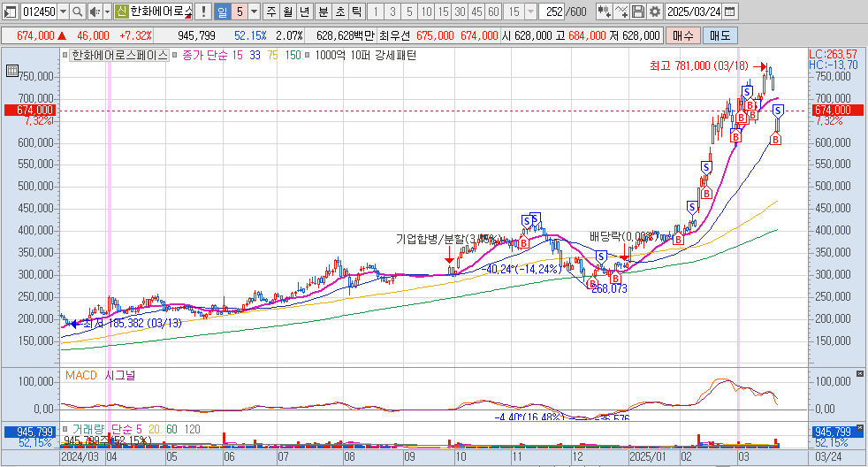
Task: Click the exclamation mark alert icon
Action: 203,11
